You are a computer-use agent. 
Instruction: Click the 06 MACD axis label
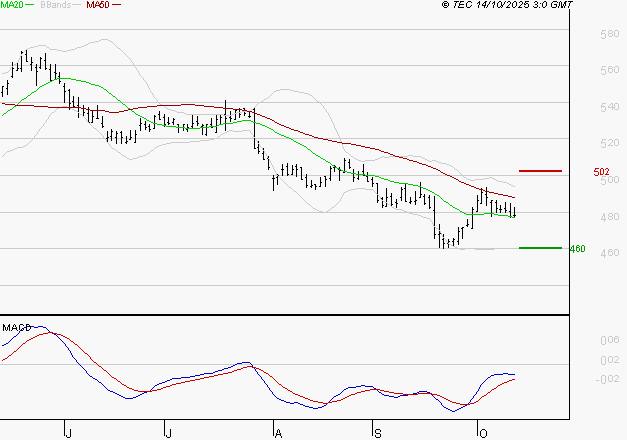pos(609,340)
